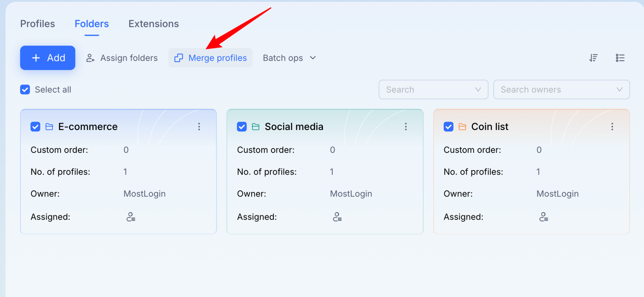Screen dimensions: 644x297
Task: Expand the Batch ops dropdown
Action: (289, 58)
